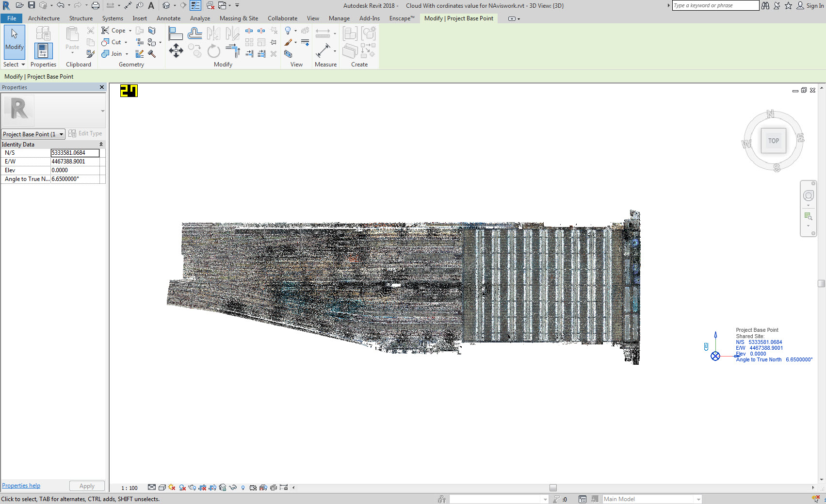Click the N/S coordinate input field
Screen dimensions: 826x504
(75, 152)
